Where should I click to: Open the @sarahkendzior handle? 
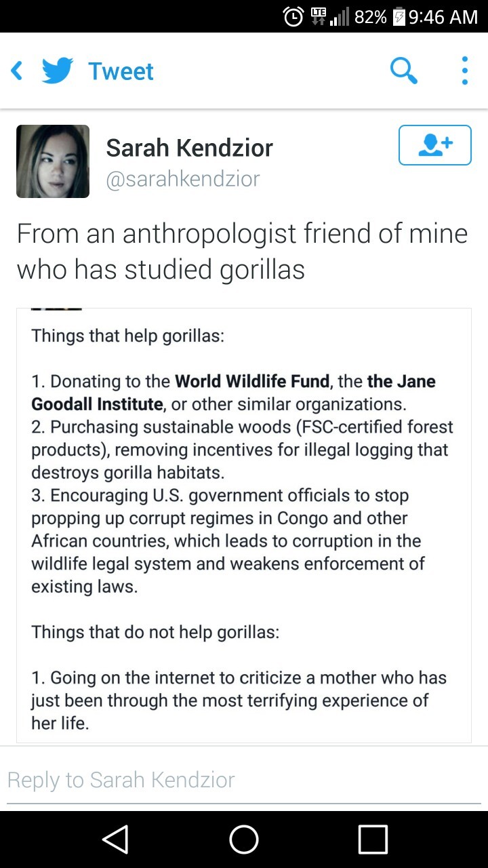(x=183, y=179)
